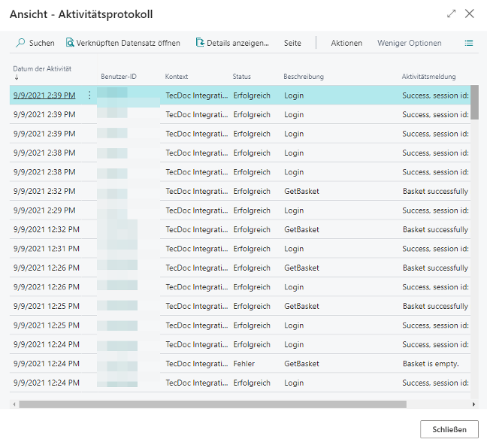Viewport: 487px width, 448px height.
Task: Click GetBasket in the 12:32 PM row
Action: (x=301, y=229)
